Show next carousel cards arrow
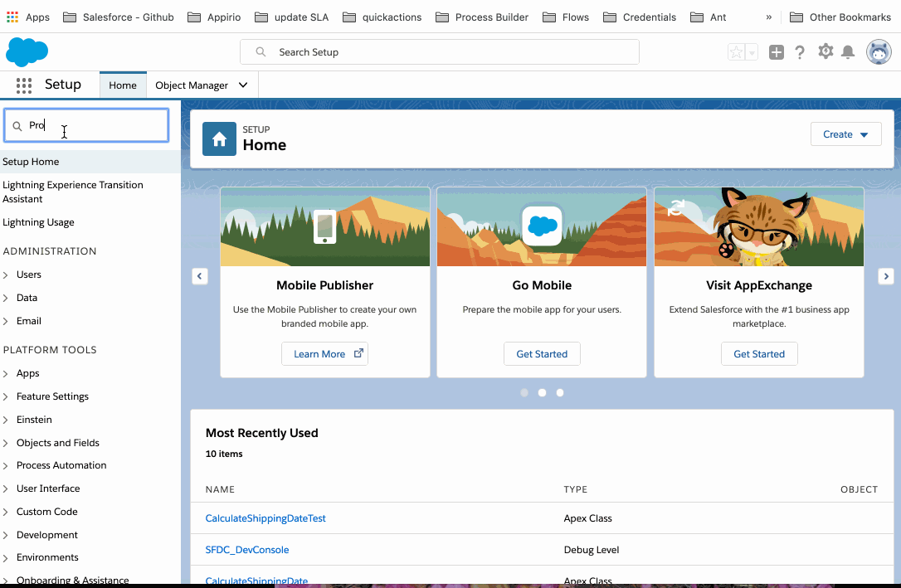 (885, 276)
